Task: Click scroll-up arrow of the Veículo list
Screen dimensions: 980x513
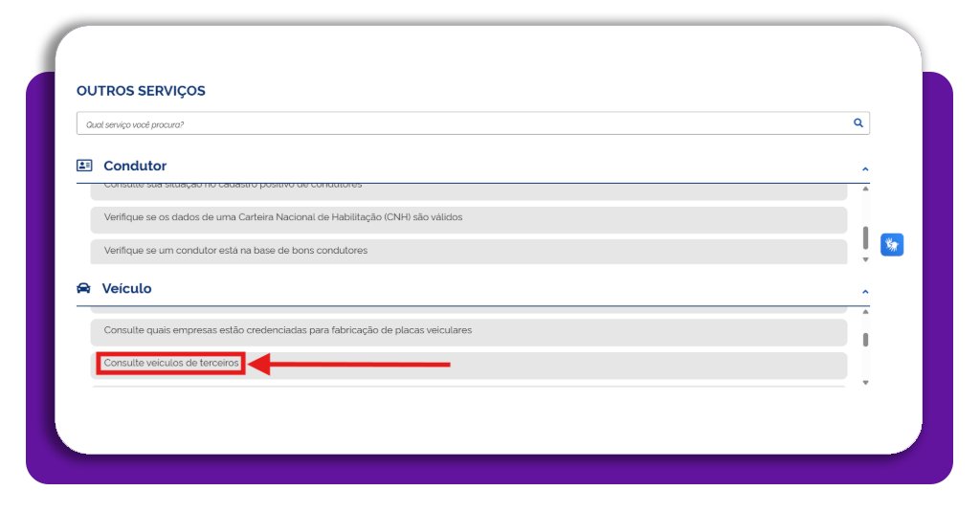Action: pos(865,312)
